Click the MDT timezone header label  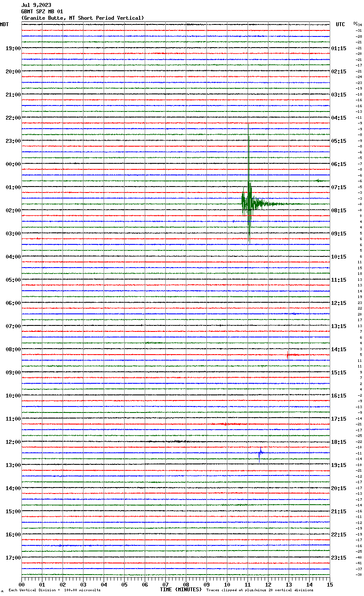4,24
